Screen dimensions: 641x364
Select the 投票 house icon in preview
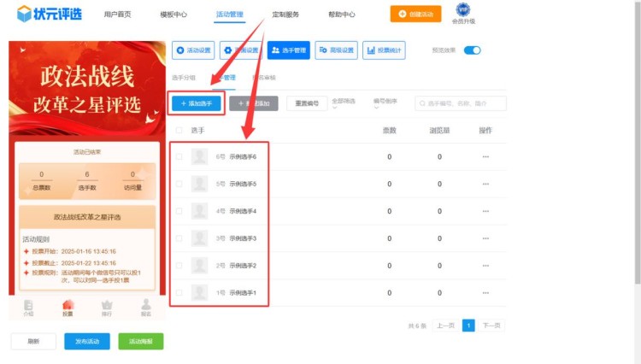(x=68, y=305)
